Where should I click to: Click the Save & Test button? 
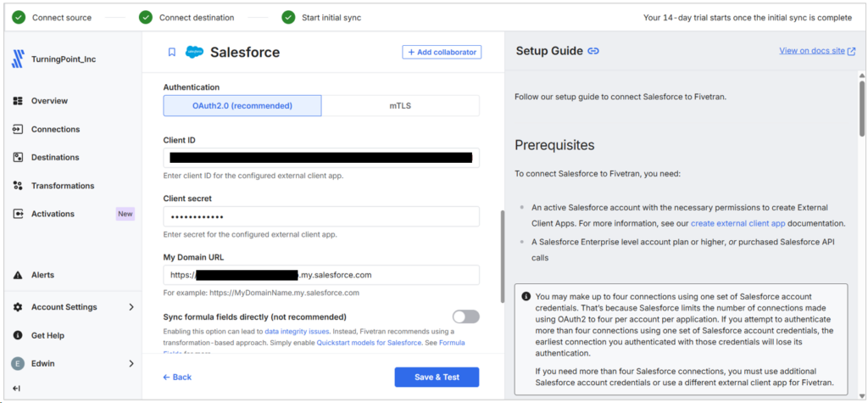click(437, 377)
